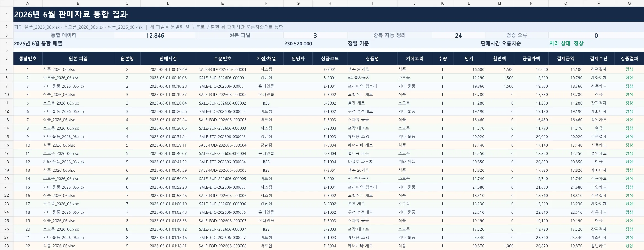Screen dimensions: 644x250
Task: Click the 담당자 table header
Action: click(298, 58)
